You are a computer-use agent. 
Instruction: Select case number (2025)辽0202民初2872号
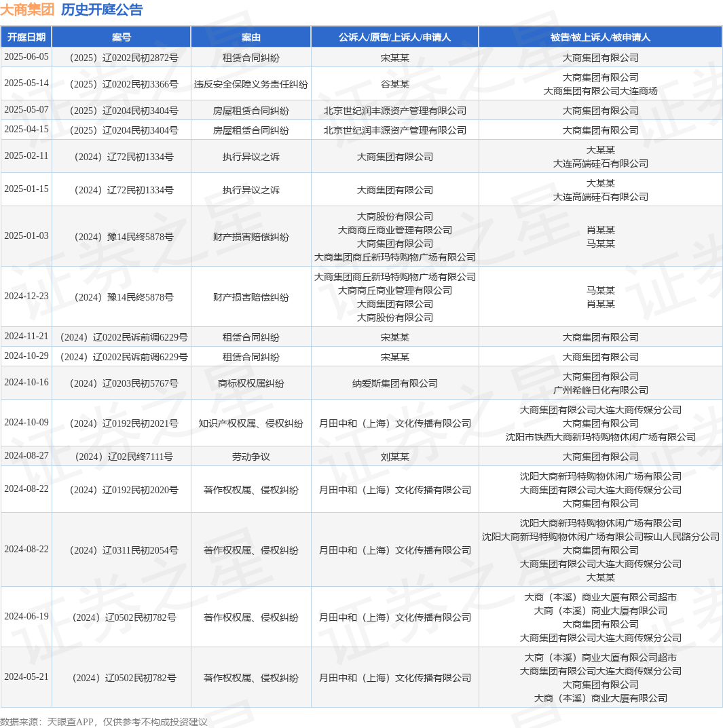[x=122, y=58]
